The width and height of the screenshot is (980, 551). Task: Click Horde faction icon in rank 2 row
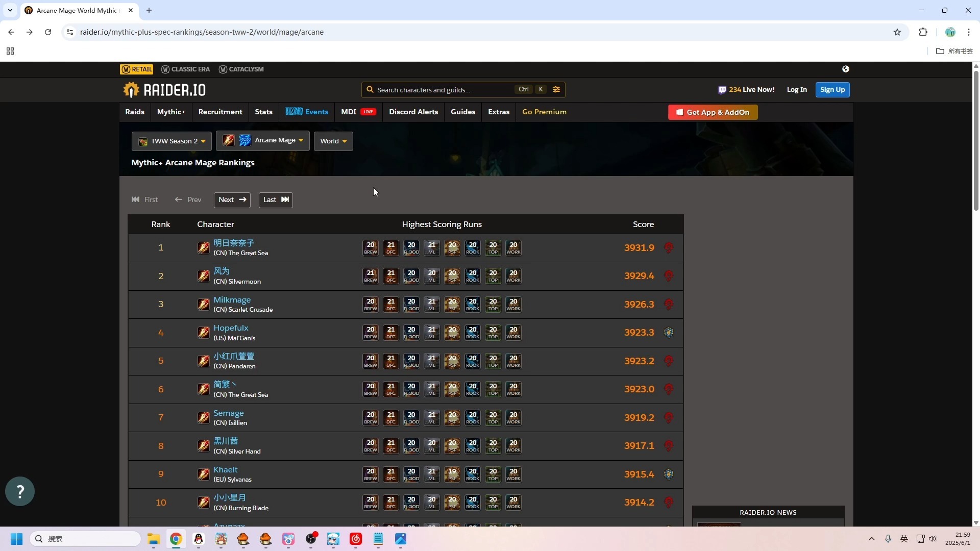(x=669, y=276)
